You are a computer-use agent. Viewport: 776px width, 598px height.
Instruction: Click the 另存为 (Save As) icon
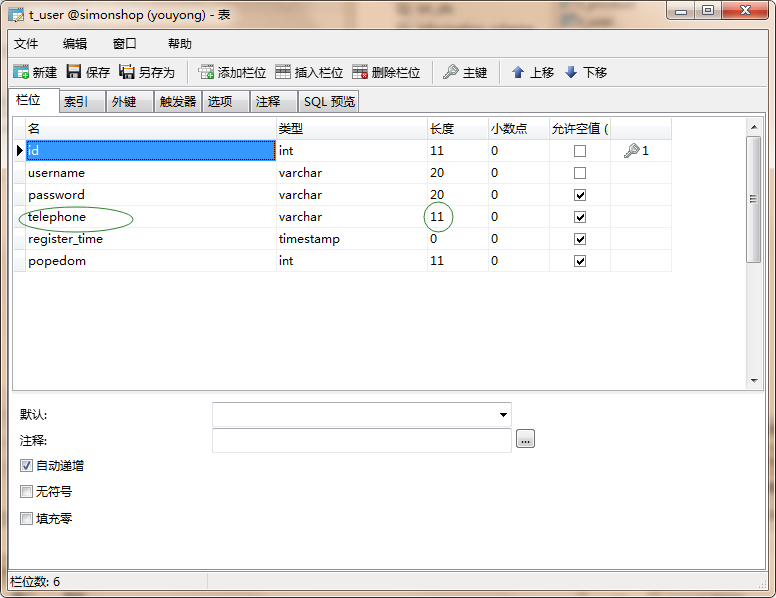pos(127,72)
